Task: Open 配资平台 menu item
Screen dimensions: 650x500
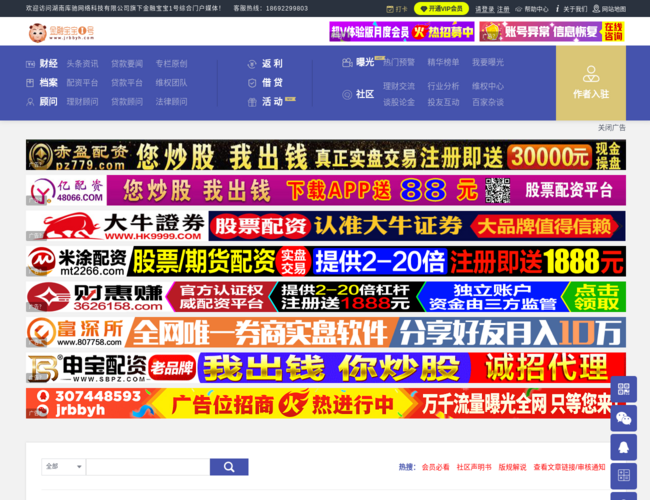Action: pos(82,83)
